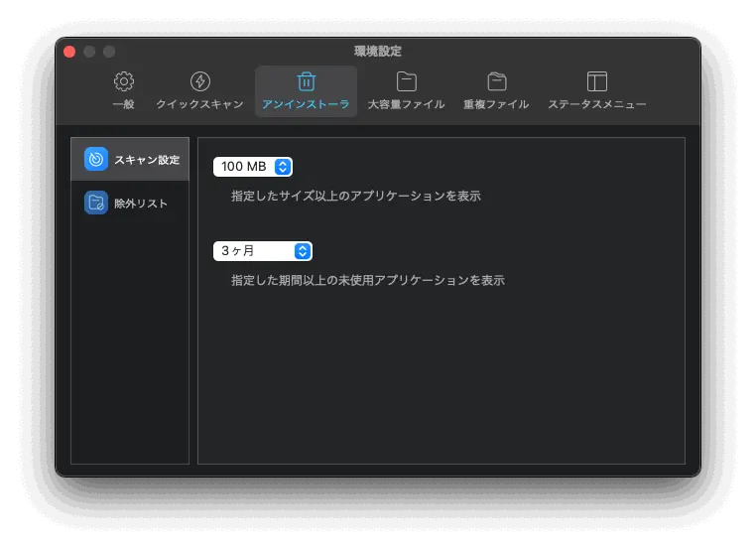Click the 100 MB dropdown arrows
Screen dimensions: 756x550
coord(283,167)
